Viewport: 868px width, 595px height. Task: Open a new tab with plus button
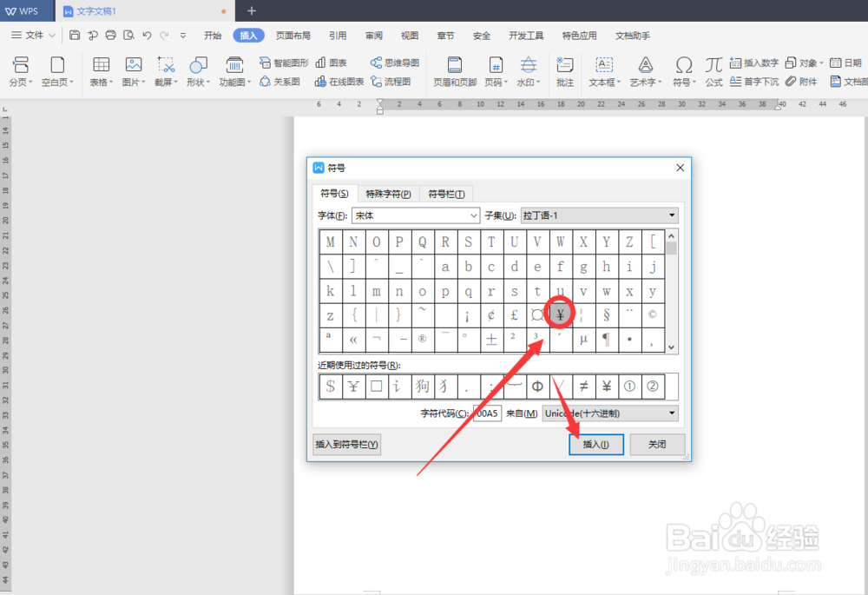click(x=252, y=11)
